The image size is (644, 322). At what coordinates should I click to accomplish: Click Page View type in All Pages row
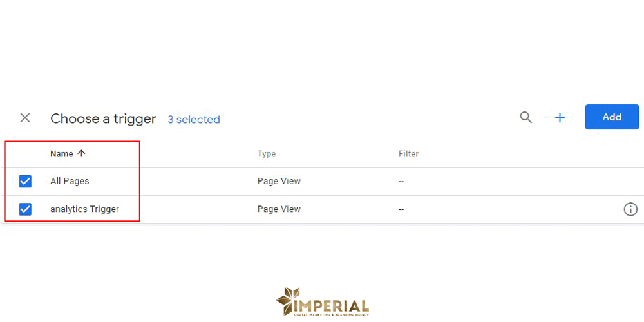tap(279, 182)
